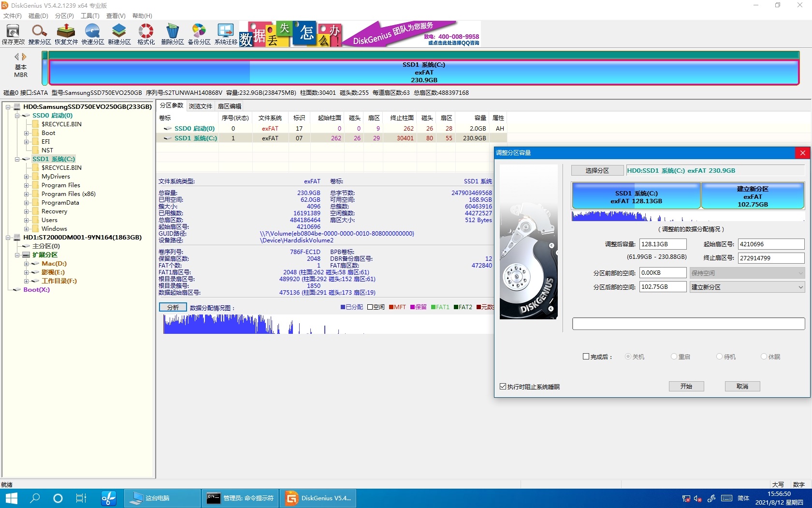Open the 磁盘(D) menu

38,16
